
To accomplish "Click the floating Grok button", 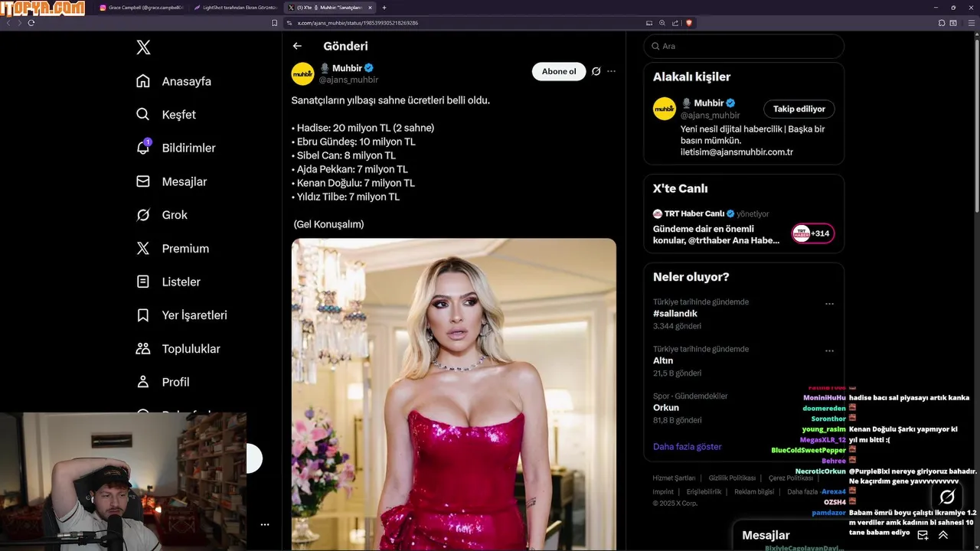I will tap(947, 497).
